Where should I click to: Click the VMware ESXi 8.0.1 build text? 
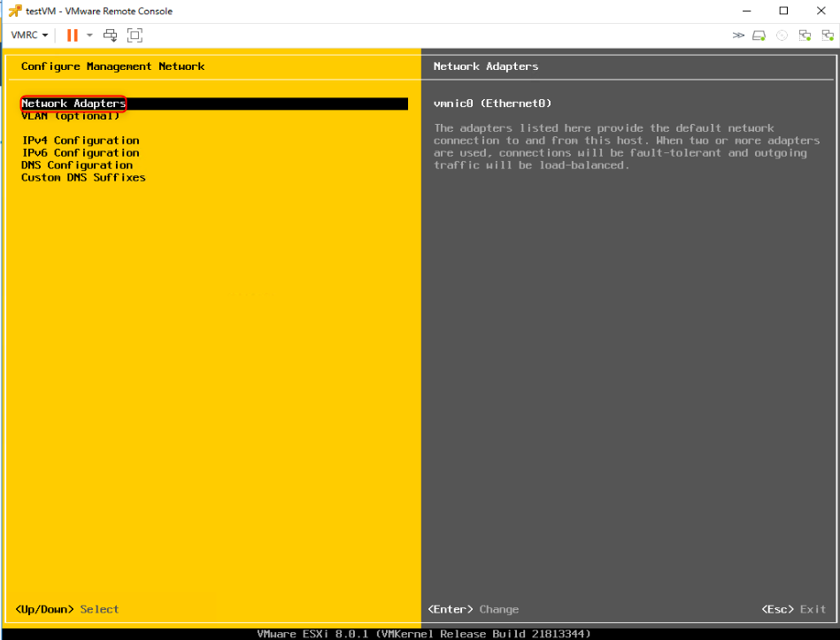click(x=424, y=634)
